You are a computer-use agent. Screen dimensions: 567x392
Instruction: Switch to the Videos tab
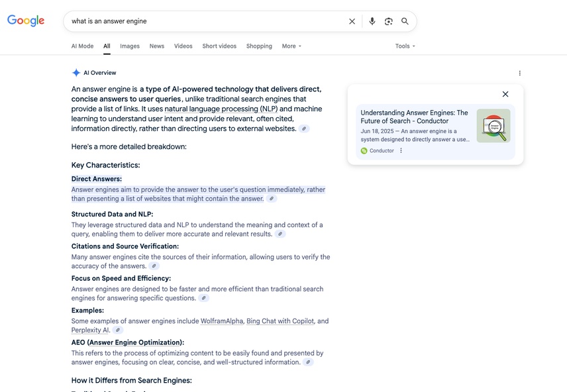pyautogui.click(x=183, y=46)
